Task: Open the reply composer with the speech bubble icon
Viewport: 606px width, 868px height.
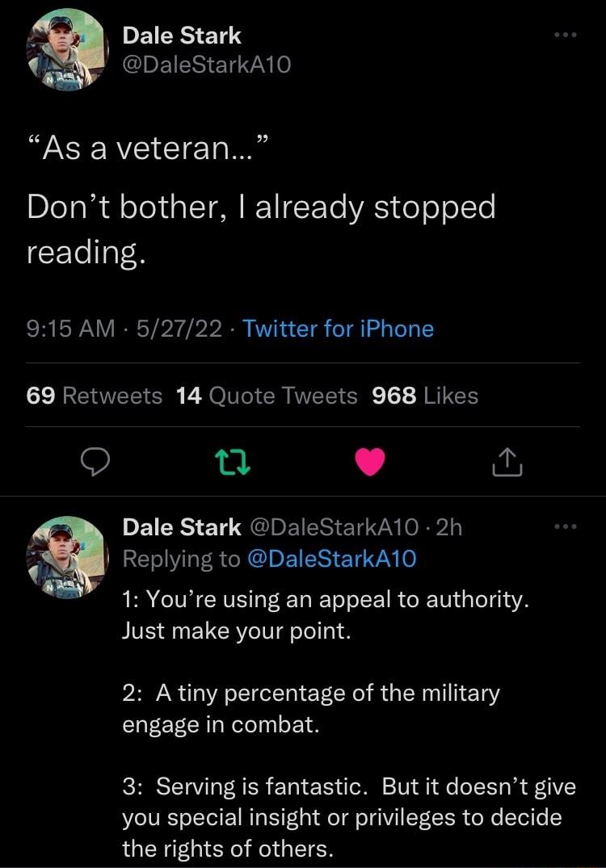Action: coord(96,462)
